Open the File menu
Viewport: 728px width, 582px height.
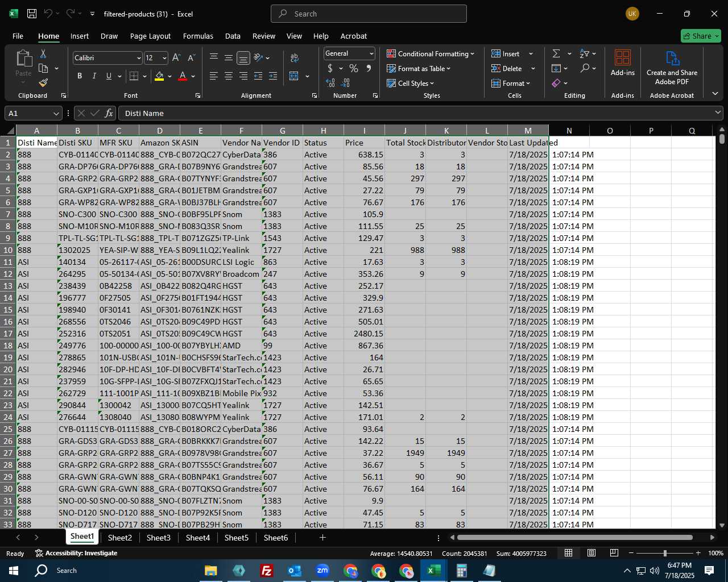click(18, 36)
